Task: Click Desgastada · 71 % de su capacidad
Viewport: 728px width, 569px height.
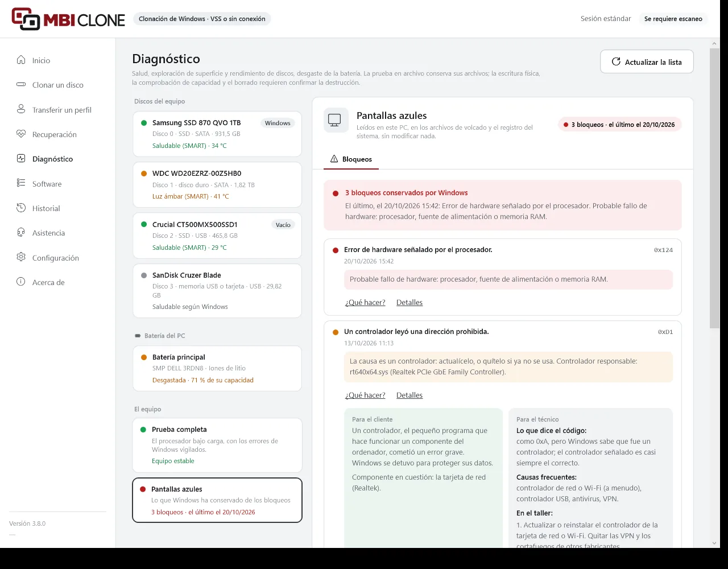Action: [203, 380]
